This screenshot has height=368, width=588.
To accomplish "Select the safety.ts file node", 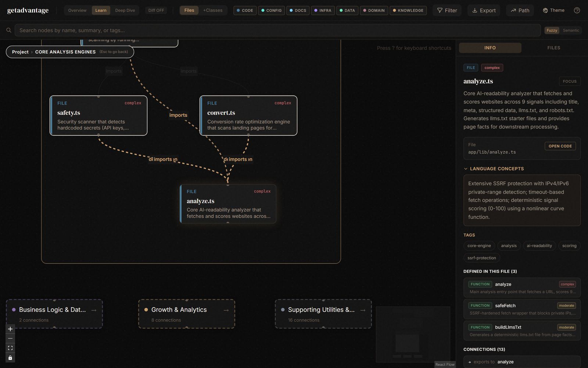I will click(98, 116).
